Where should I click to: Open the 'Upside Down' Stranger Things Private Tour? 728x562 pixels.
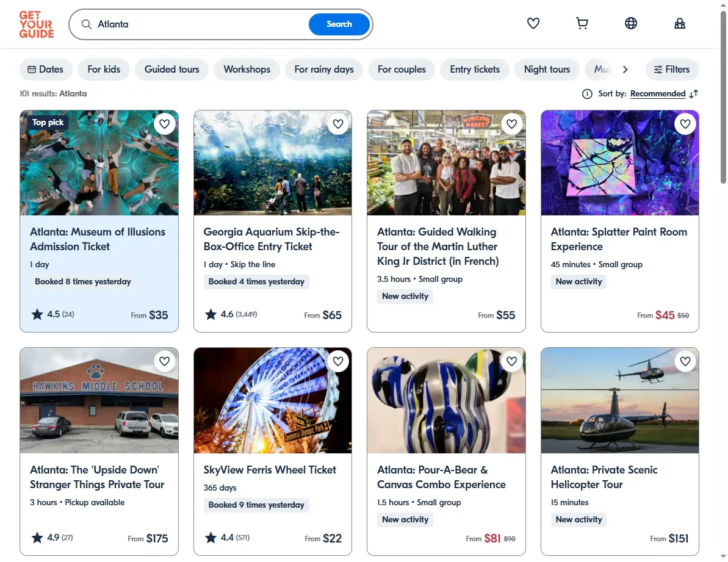[x=97, y=477]
